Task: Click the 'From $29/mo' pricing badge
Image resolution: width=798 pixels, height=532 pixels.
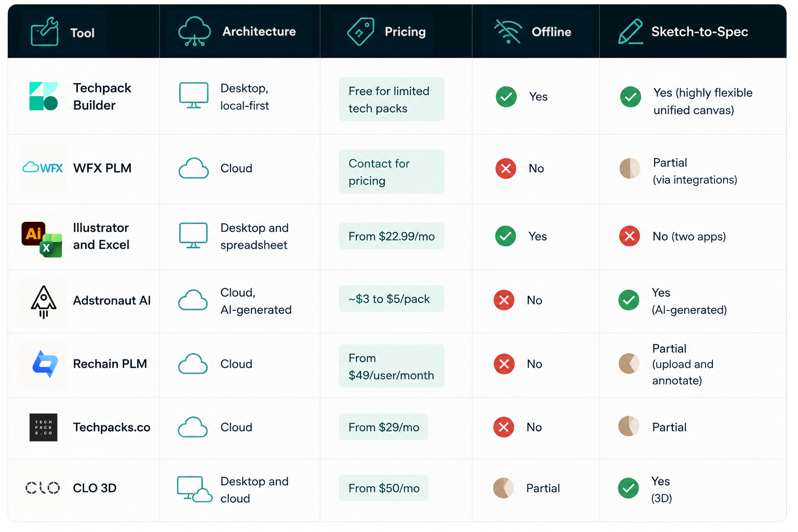Action: 383,427
